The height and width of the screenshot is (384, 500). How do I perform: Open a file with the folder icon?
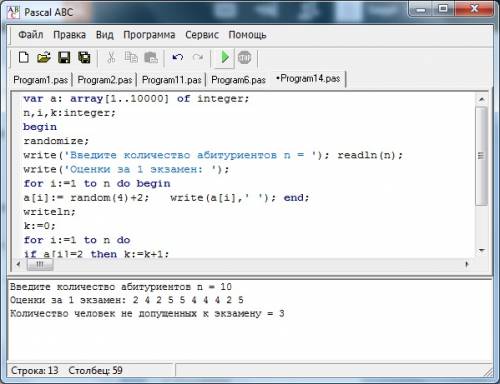tap(44, 58)
